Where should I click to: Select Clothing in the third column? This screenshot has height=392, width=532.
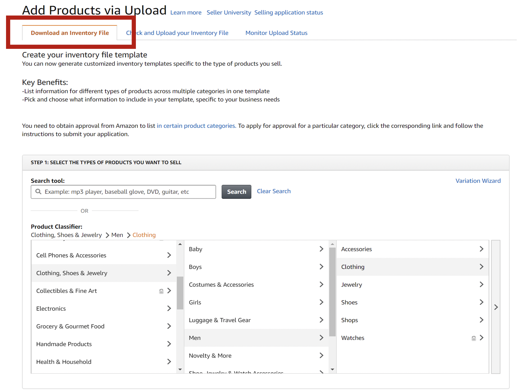tap(413, 267)
